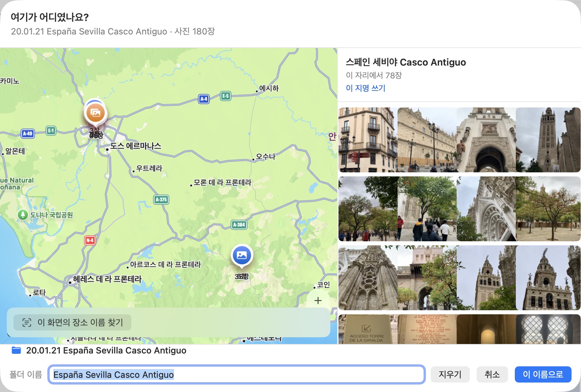Open the ACCESO TORRE DE LA GIRALDA sign thumbnail
The width and height of the screenshot is (581, 392).
point(368,329)
